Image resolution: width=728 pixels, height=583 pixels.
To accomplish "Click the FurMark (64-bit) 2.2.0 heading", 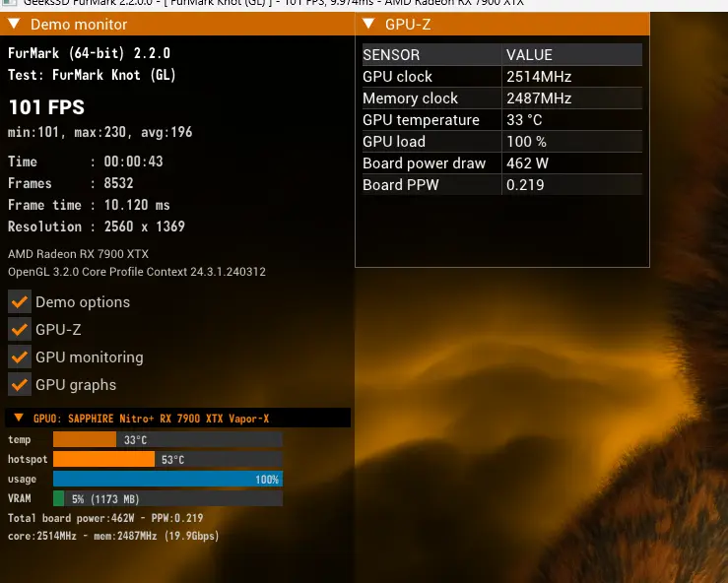I will [x=89, y=53].
